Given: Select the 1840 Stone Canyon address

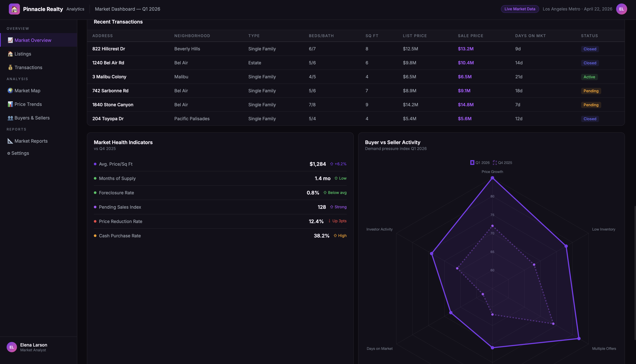Looking at the screenshot, I should tap(113, 105).
